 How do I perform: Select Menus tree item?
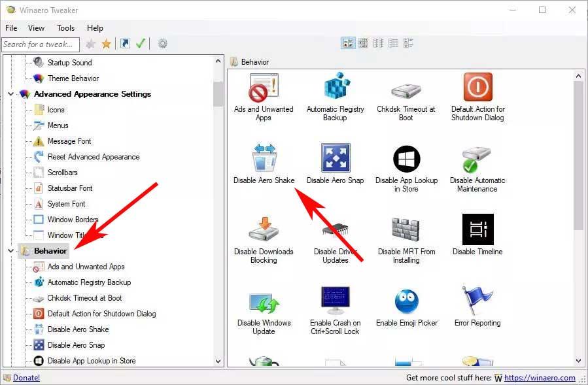click(58, 126)
